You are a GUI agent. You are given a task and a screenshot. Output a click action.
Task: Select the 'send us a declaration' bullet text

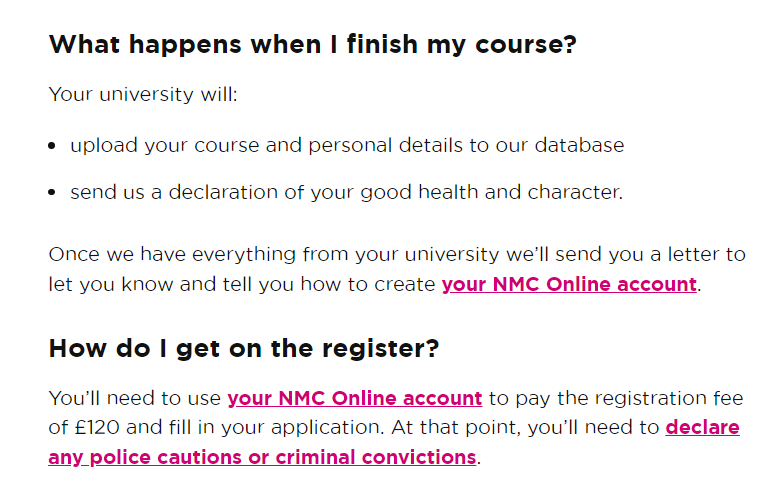[346, 192]
